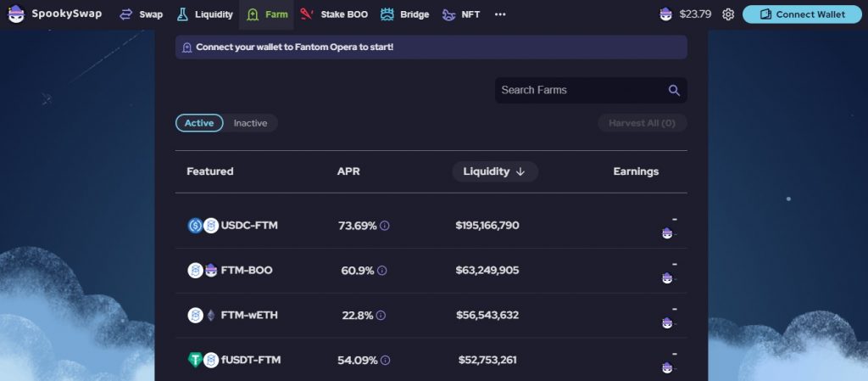
Task: Open the FTM-BOO farm row
Action: pyautogui.click(x=431, y=271)
